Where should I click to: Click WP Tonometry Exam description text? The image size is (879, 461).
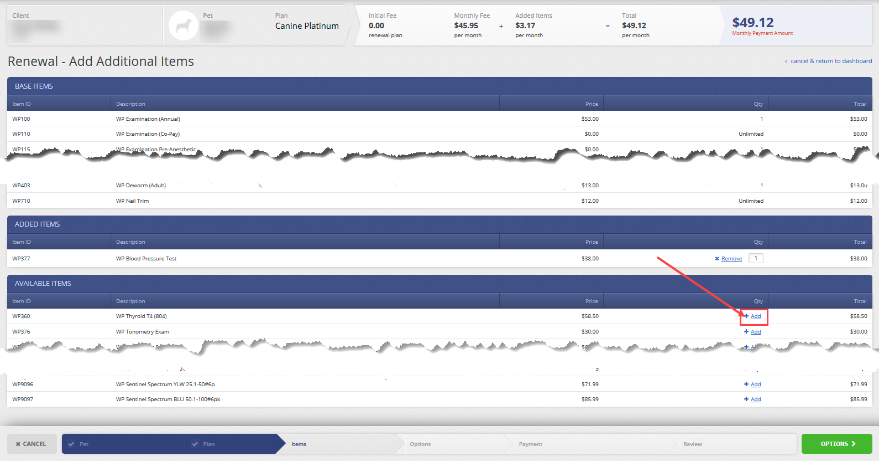(x=142, y=332)
